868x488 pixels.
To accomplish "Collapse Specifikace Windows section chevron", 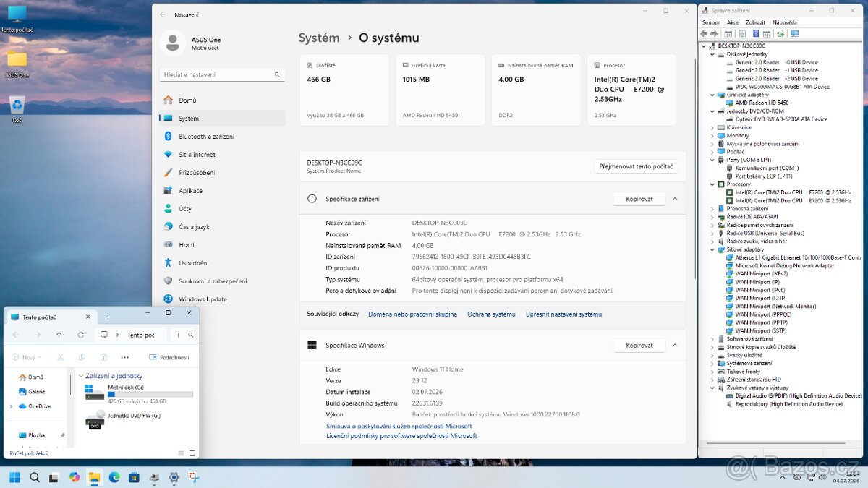I will [x=675, y=346].
